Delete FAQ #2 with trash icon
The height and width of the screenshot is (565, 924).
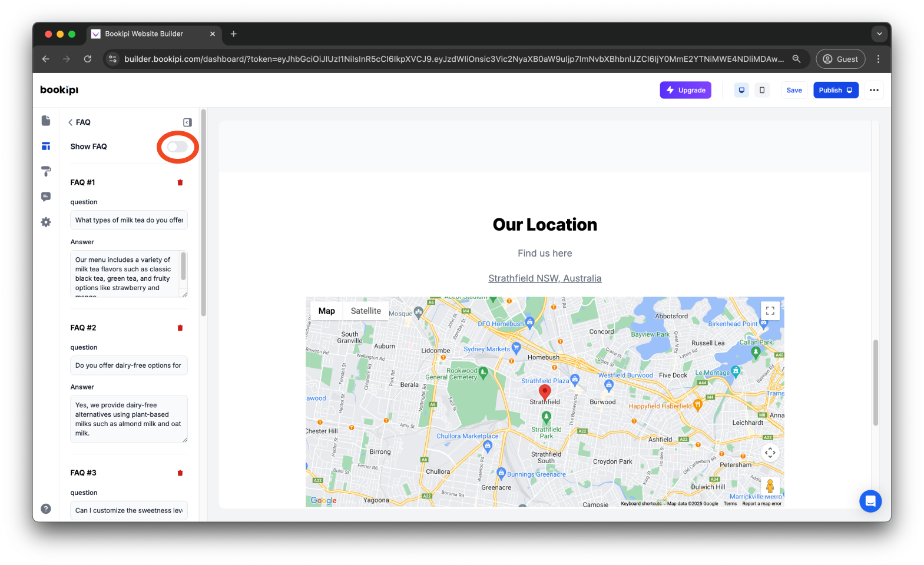pyautogui.click(x=180, y=328)
